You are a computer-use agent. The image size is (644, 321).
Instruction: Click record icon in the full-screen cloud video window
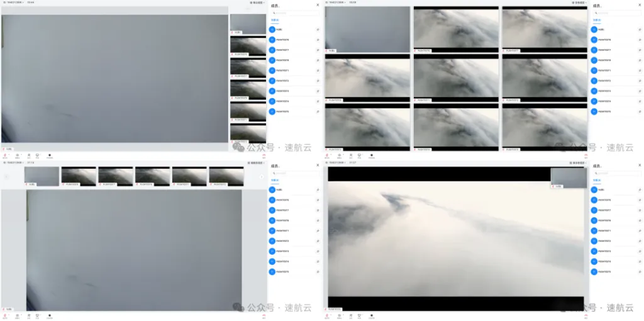[372, 315]
